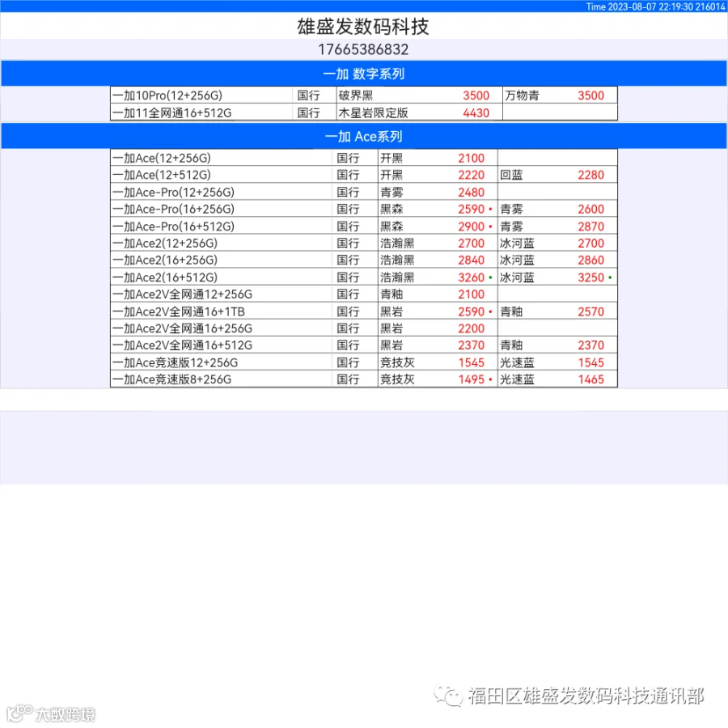Click the price 2860
This screenshot has width=728, height=728.
(590, 260)
